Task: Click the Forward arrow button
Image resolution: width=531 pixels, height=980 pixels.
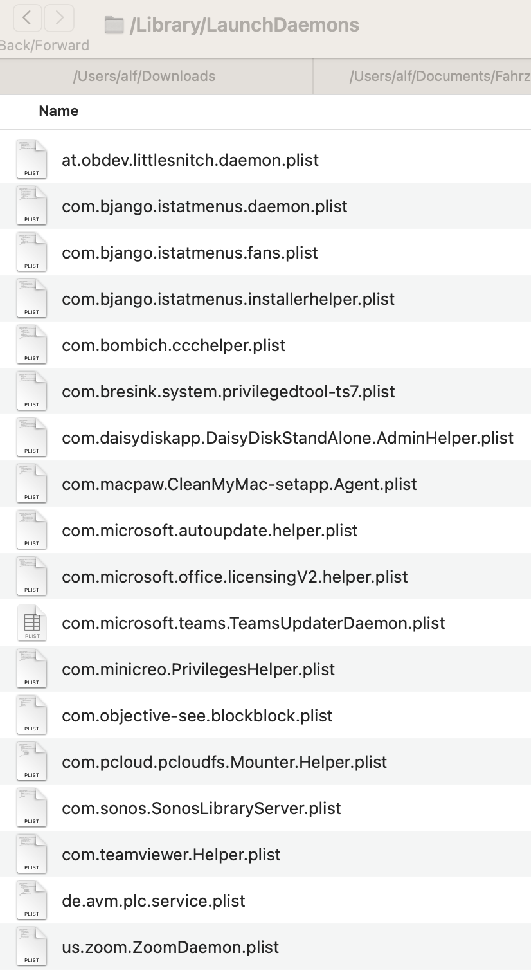Action: [x=59, y=18]
